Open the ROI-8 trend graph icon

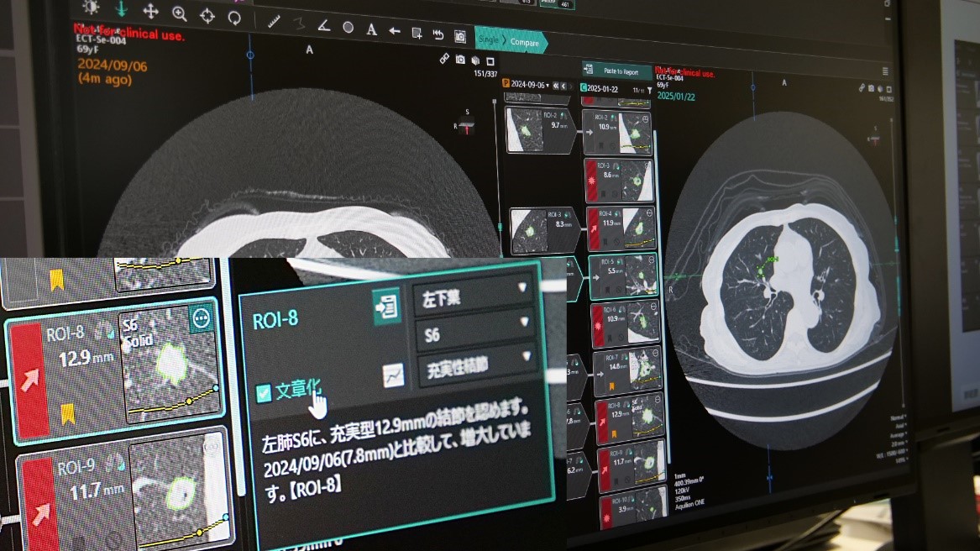tap(393, 376)
